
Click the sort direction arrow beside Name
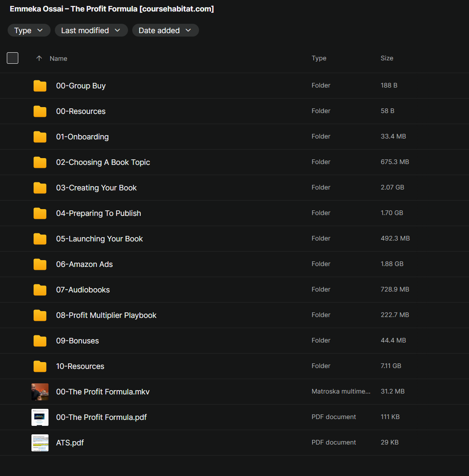(39, 58)
